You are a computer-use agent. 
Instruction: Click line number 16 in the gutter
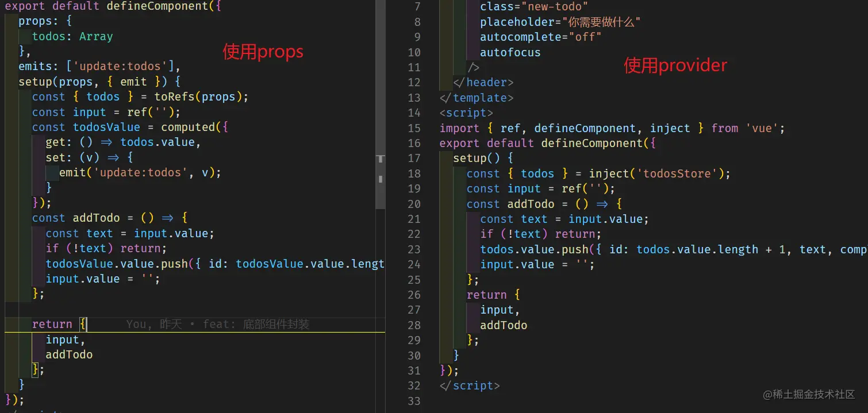[414, 143]
